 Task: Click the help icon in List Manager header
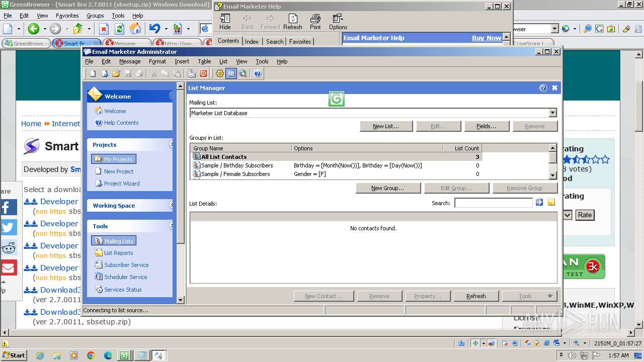(x=543, y=87)
